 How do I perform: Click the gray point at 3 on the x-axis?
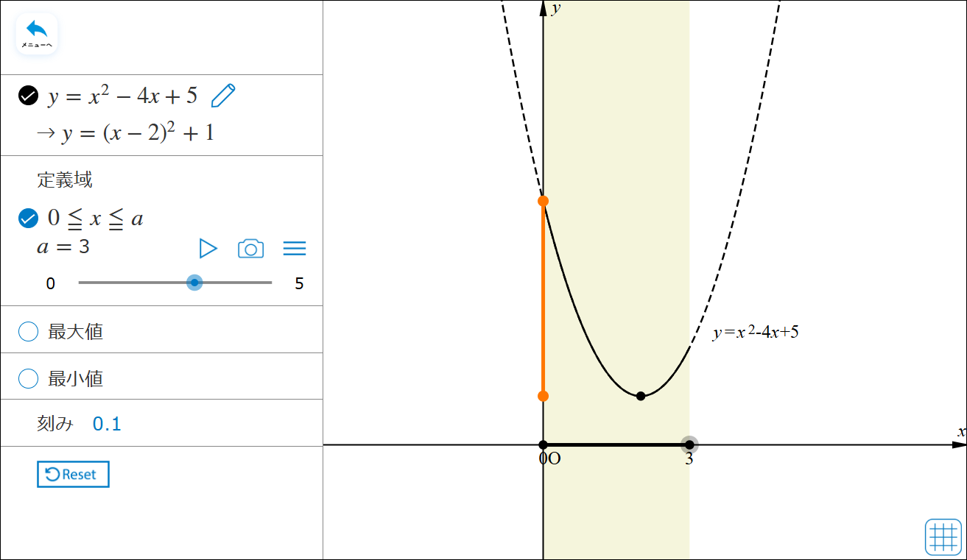pyautogui.click(x=689, y=444)
